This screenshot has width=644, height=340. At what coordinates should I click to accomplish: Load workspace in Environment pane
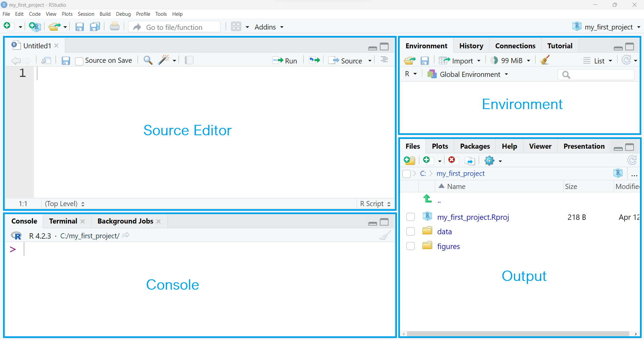click(x=409, y=60)
